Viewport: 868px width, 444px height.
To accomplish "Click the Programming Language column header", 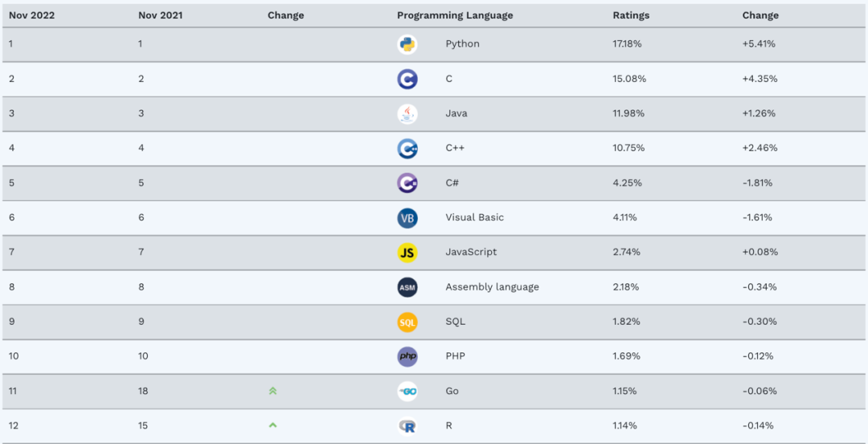I will pos(455,15).
